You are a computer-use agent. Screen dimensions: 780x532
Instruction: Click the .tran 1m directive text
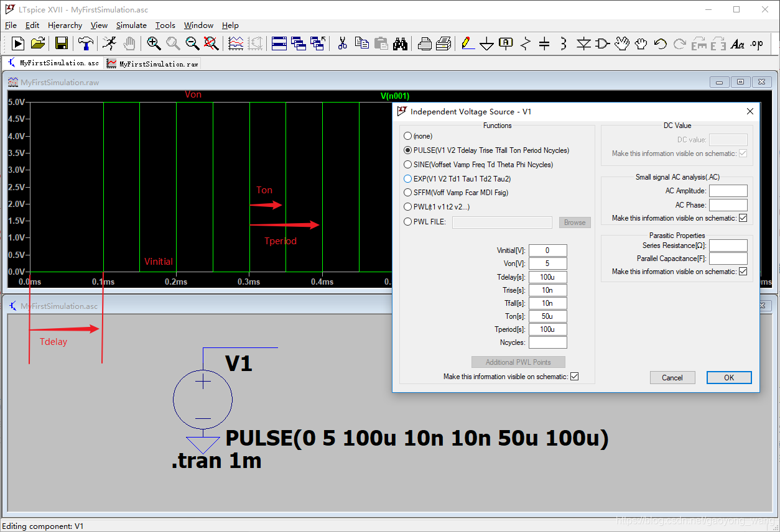pyautogui.click(x=216, y=461)
